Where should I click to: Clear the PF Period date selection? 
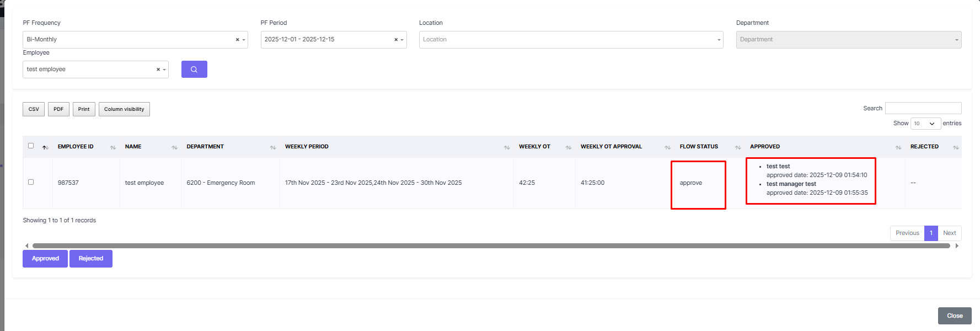[395, 40]
